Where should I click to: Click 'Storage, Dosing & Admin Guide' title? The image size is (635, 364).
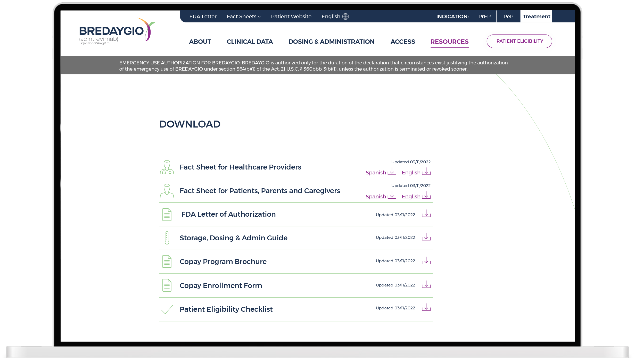(234, 238)
